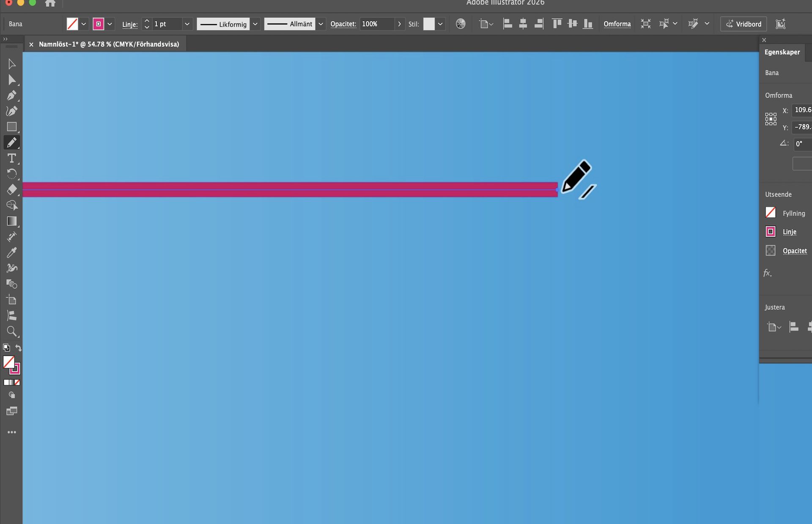Screen dimensions: 812x524
Task: Select the Direct Selection tool
Action: (x=11, y=80)
